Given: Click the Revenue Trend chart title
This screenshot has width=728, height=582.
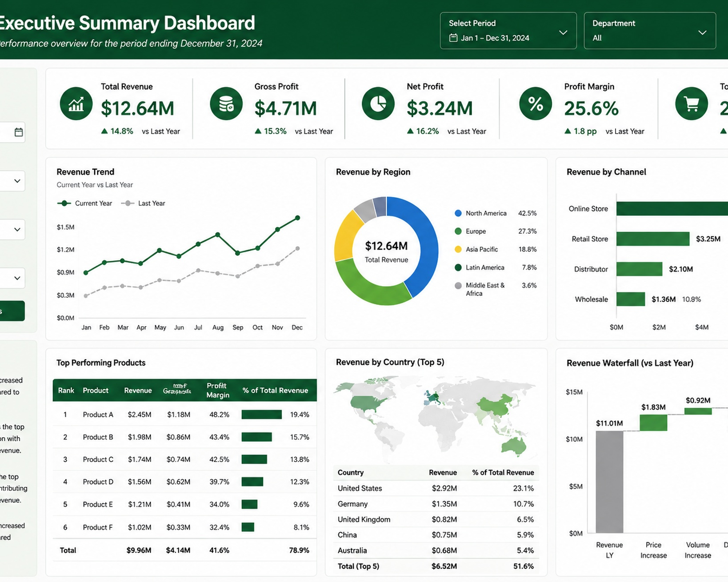Looking at the screenshot, I should click(x=85, y=172).
